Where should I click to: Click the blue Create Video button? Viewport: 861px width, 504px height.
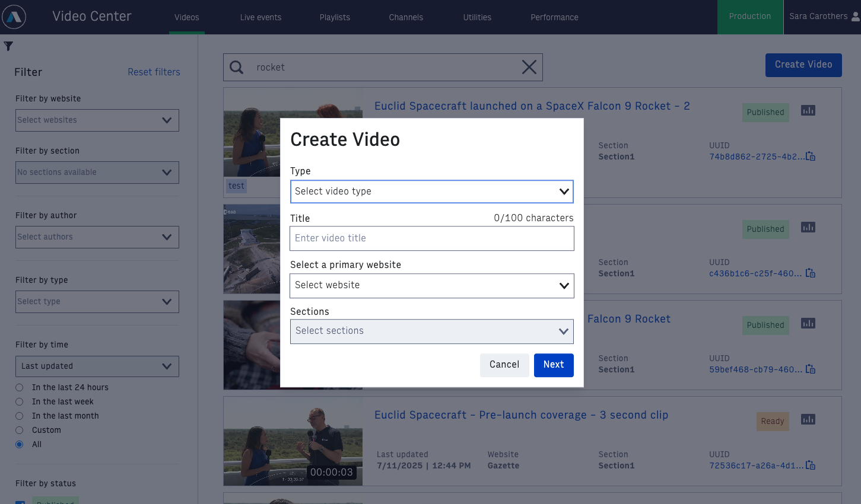pyautogui.click(x=803, y=65)
